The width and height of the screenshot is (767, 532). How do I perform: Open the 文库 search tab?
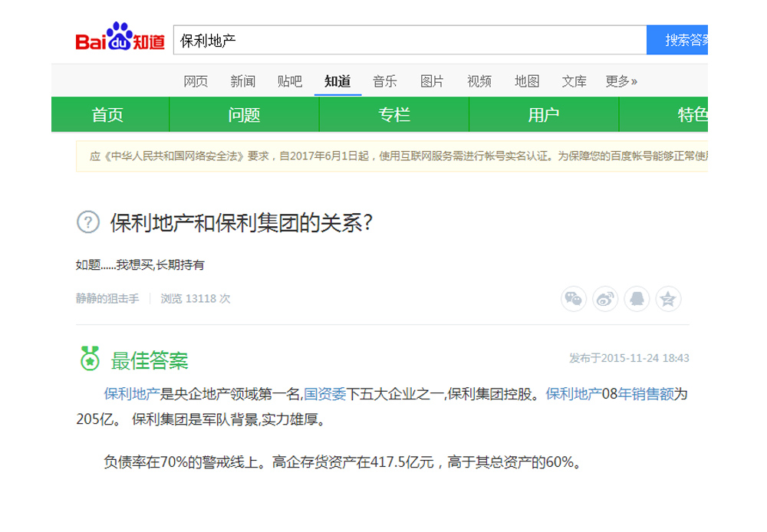click(x=574, y=81)
